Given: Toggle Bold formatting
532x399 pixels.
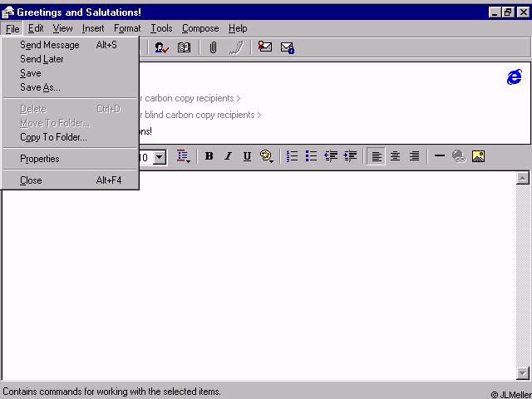Looking at the screenshot, I should coord(209,156).
